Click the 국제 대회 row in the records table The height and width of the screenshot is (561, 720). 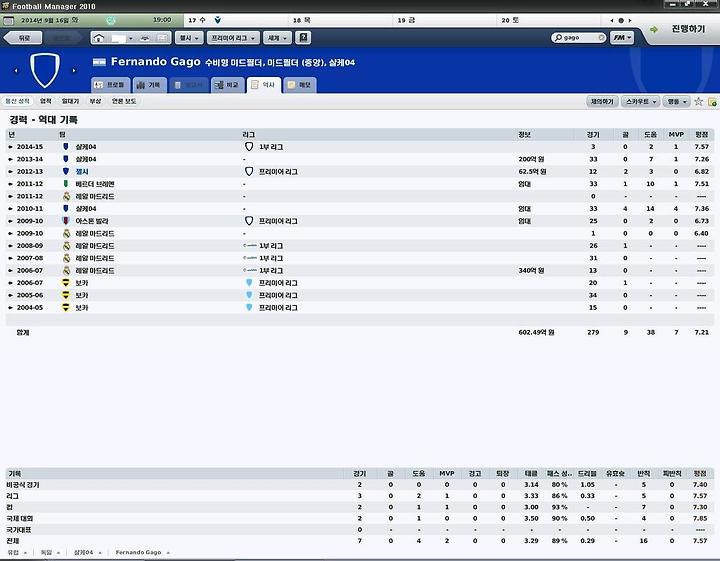coord(360,519)
